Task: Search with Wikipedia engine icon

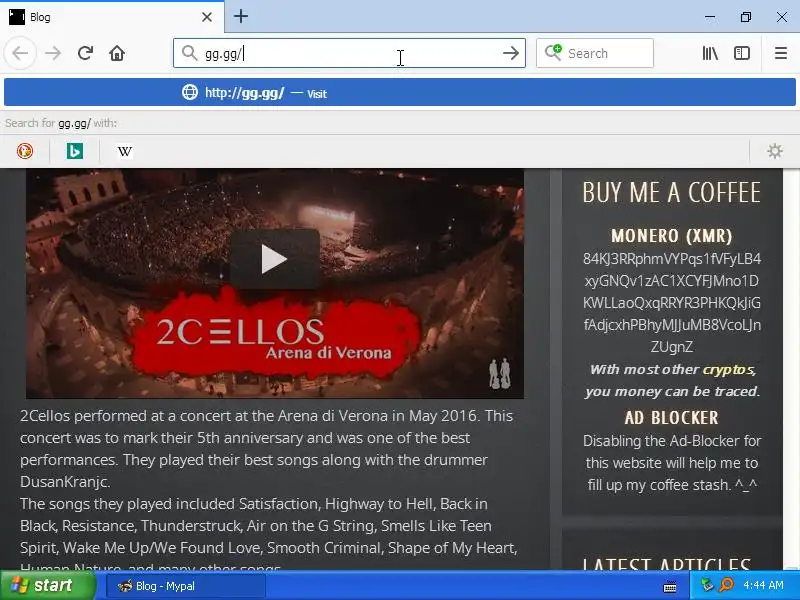Action: click(x=124, y=151)
